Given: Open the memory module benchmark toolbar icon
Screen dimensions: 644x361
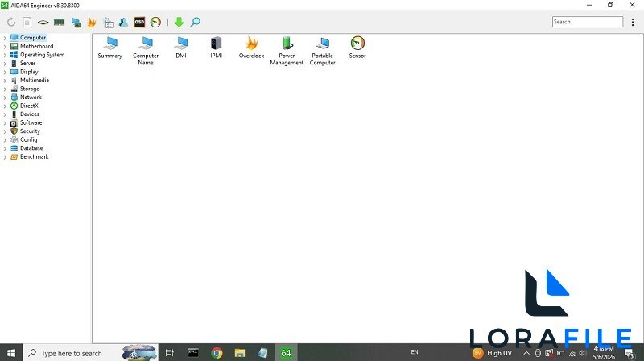Looking at the screenshot, I should click(x=59, y=23).
